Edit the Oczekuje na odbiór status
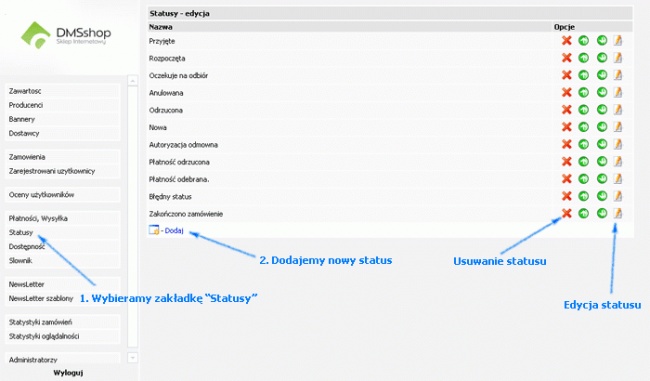The width and height of the screenshot is (650, 381). click(618, 75)
